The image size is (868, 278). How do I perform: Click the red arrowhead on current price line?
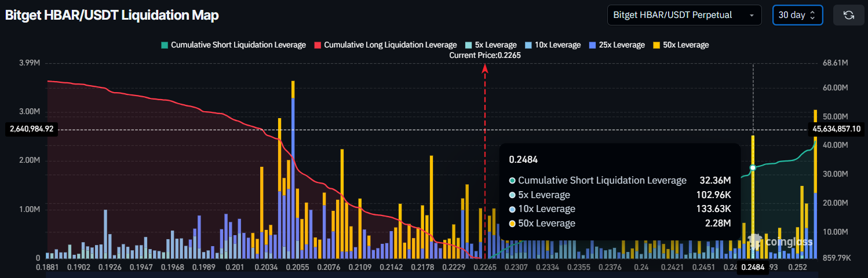485,68
